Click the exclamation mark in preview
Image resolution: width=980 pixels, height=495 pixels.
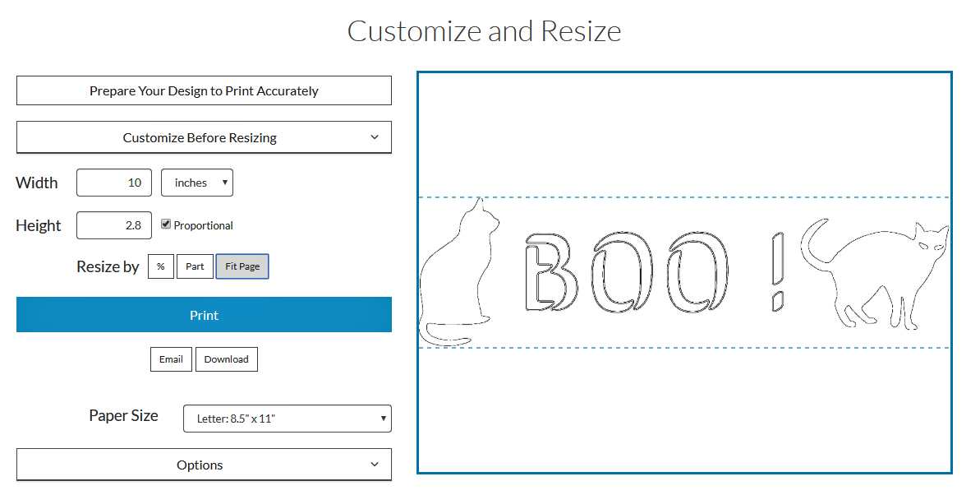[777, 272]
